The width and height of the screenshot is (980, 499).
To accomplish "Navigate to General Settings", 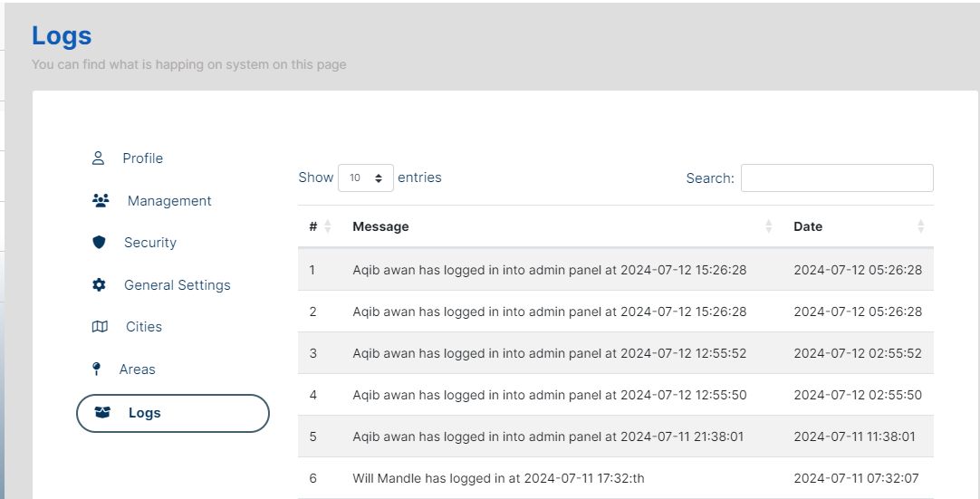I will pos(178,285).
